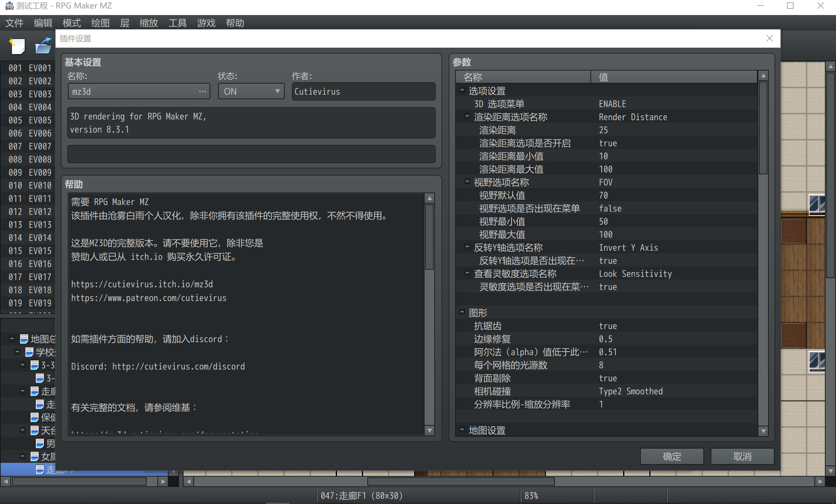Viewport: 836px width, 504px height.
Task: Collapse the 地图总 root tree node
Action: pyautogui.click(x=12, y=339)
